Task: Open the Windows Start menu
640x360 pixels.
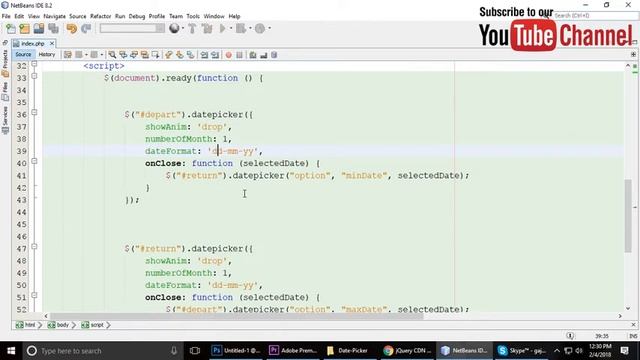Action: point(11,351)
